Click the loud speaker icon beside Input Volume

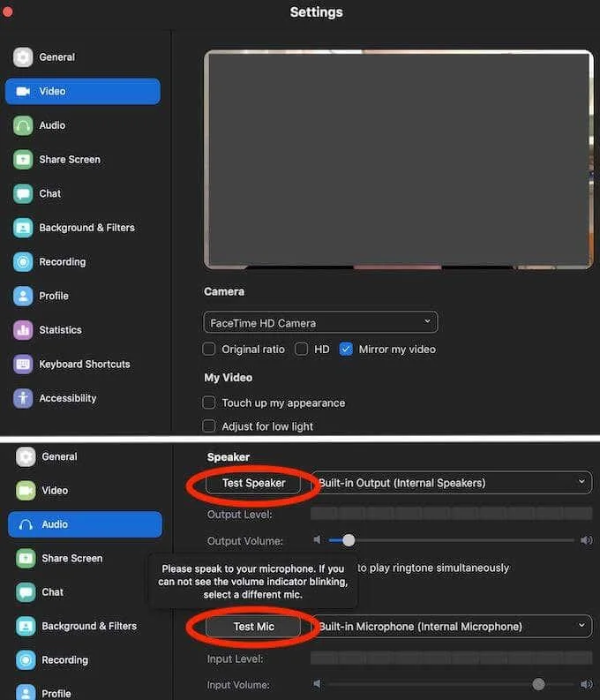pyautogui.click(x=586, y=684)
